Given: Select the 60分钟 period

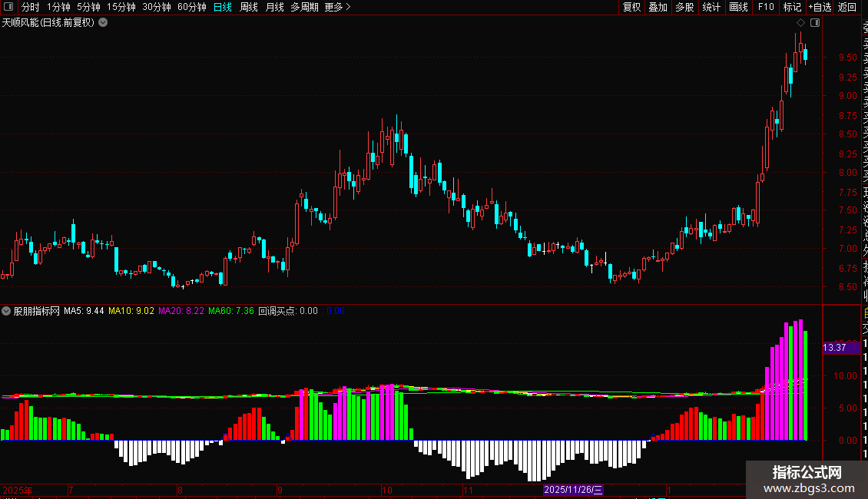Looking at the screenshot, I should tap(192, 7).
